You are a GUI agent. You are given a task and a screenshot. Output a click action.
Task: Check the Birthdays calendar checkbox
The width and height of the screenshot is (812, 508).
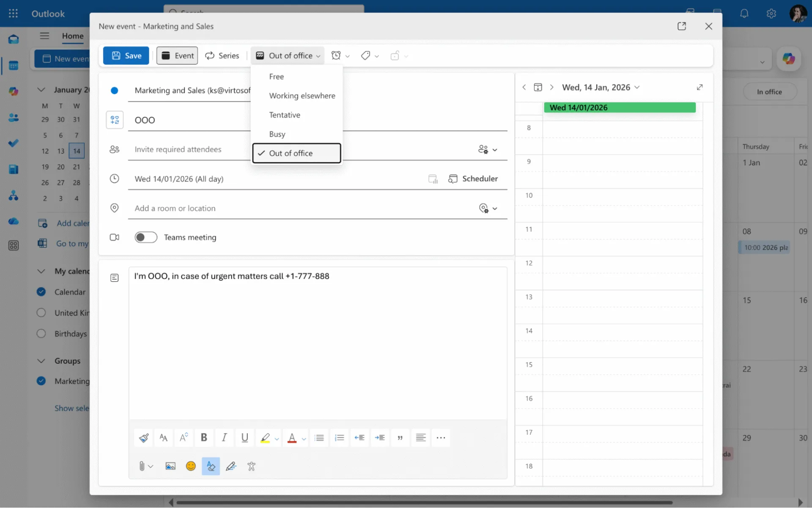tap(41, 333)
